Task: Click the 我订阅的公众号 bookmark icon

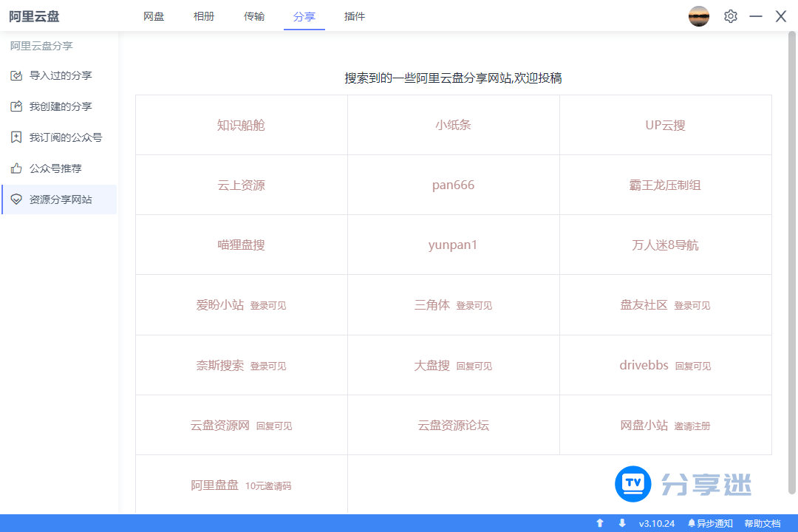Action: (16, 137)
